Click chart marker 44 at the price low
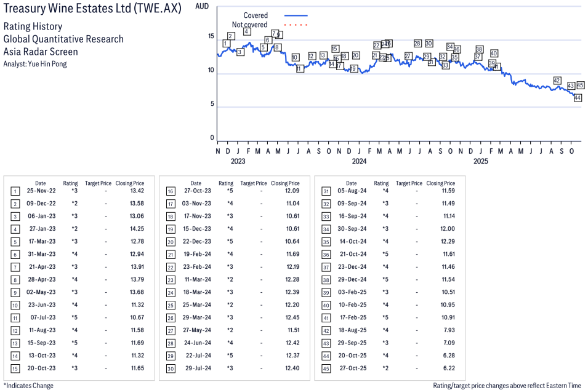Screen dimensions: 588x390 [x=578, y=98]
